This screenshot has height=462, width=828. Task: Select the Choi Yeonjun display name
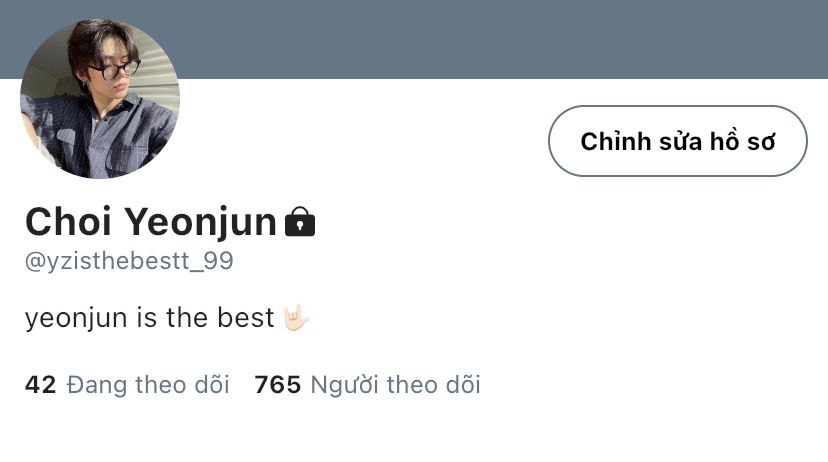point(151,222)
